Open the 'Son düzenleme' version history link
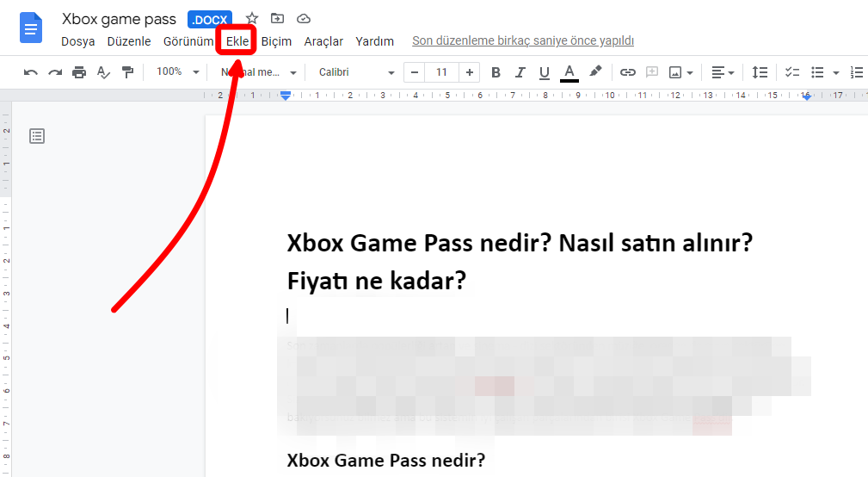 (522, 40)
